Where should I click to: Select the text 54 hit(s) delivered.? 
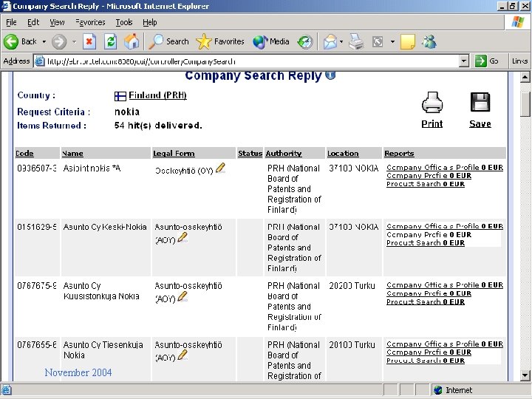click(x=158, y=126)
